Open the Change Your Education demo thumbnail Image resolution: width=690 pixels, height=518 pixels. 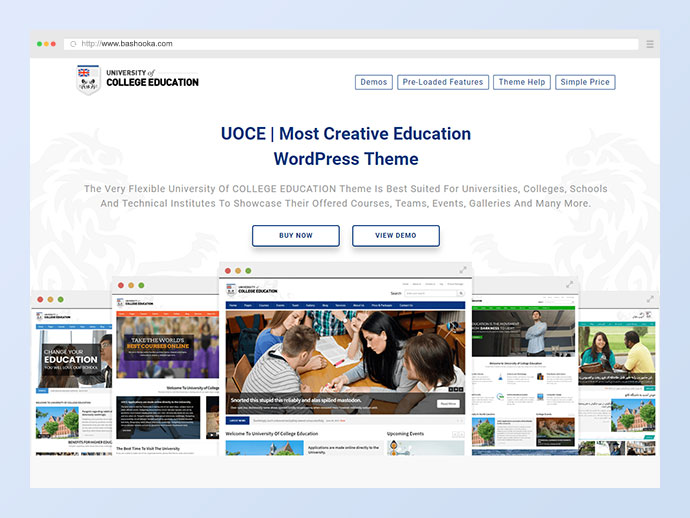(x=74, y=359)
